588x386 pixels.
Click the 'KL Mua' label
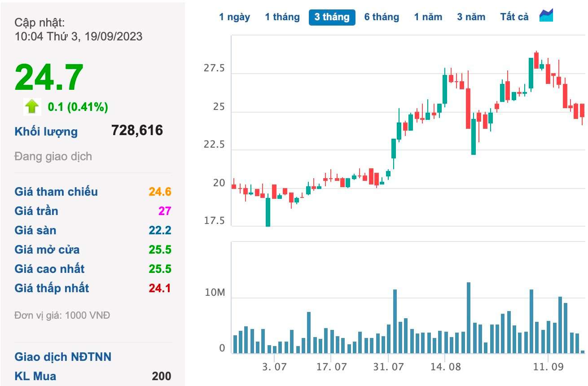pyautogui.click(x=35, y=376)
